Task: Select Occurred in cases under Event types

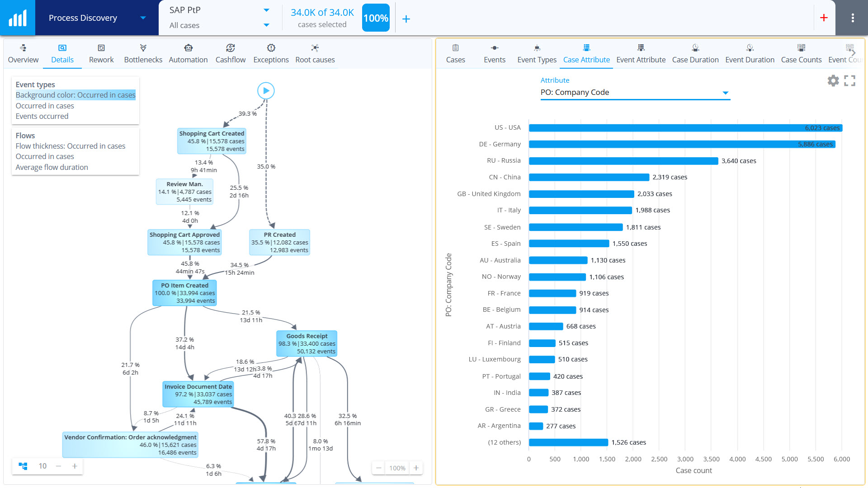Action: (x=45, y=106)
